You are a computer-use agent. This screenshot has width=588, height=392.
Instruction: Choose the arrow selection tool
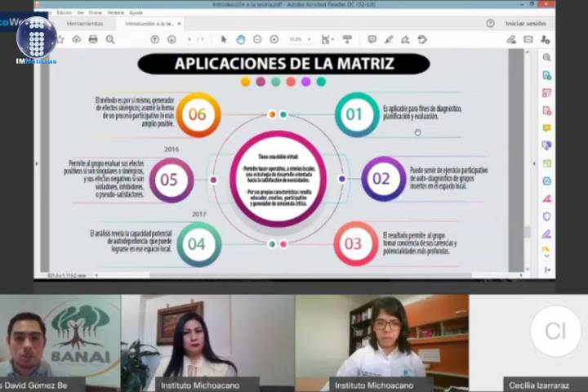[x=224, y=39]
